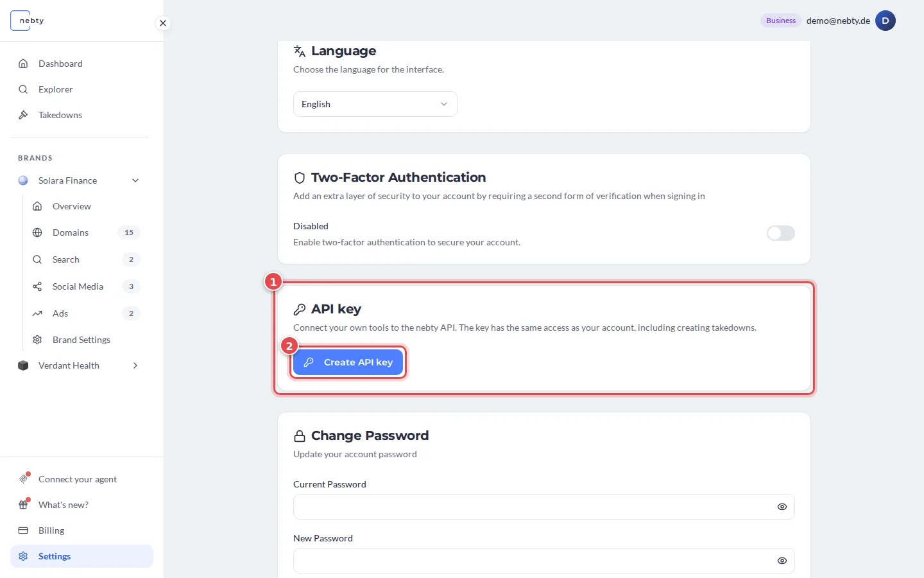Click the Create API key button
The image size is (924, 578).
tap(348, 362)
